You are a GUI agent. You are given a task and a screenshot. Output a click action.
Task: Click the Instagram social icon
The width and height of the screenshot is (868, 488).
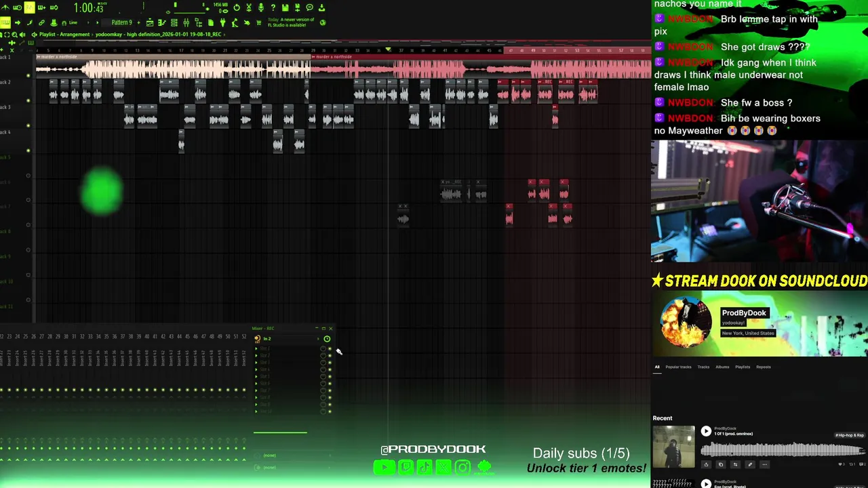pos(462,467)
